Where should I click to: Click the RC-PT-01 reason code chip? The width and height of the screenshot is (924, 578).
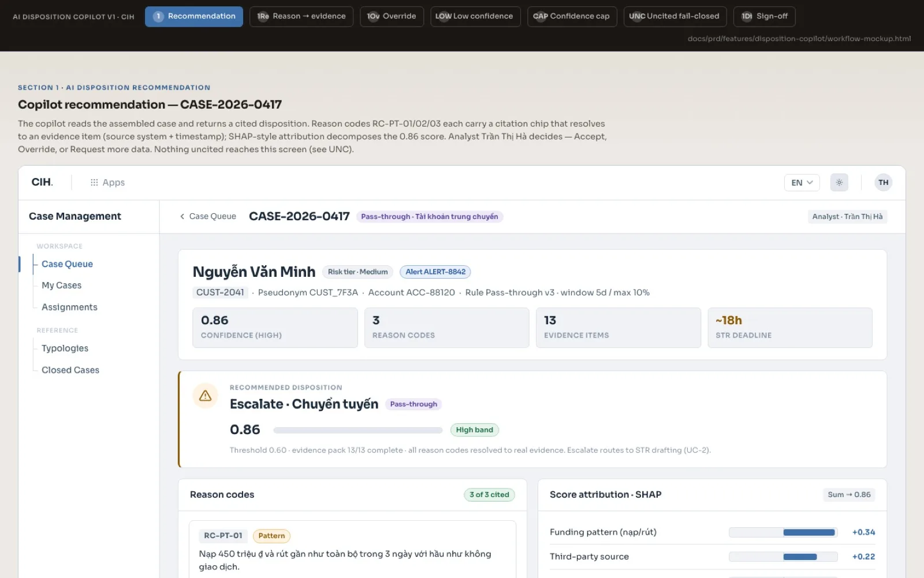[223, 536]
